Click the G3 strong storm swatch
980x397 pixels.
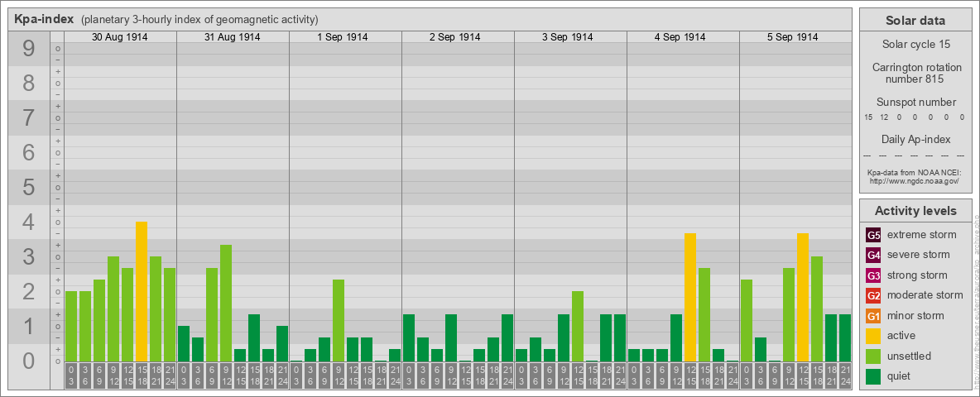pyautogui.click(x=873, y=275)
